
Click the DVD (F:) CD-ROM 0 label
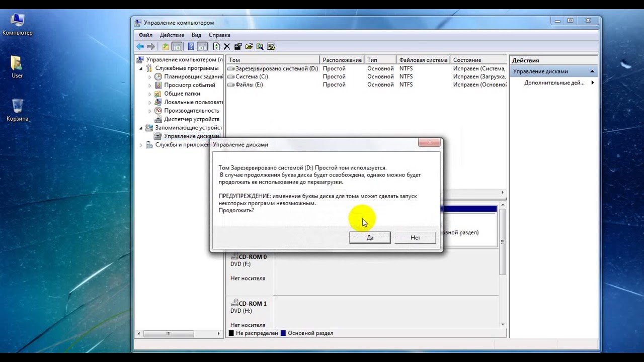tap(240, 264)
